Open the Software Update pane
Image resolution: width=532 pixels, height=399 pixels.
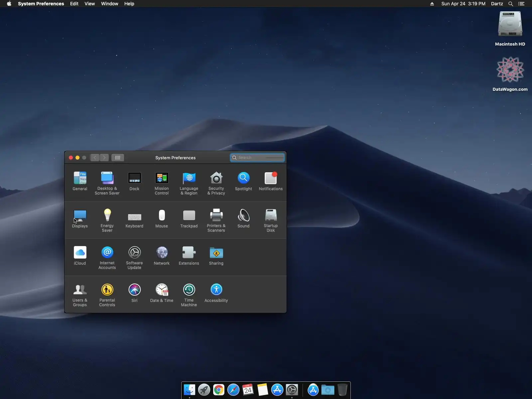[134, 258]
